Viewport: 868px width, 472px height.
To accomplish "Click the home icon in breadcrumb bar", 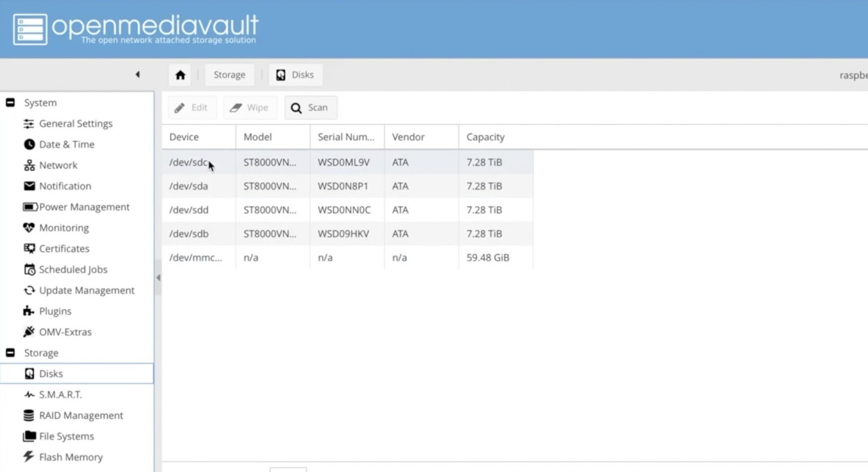I will click(x=180, y=75).
